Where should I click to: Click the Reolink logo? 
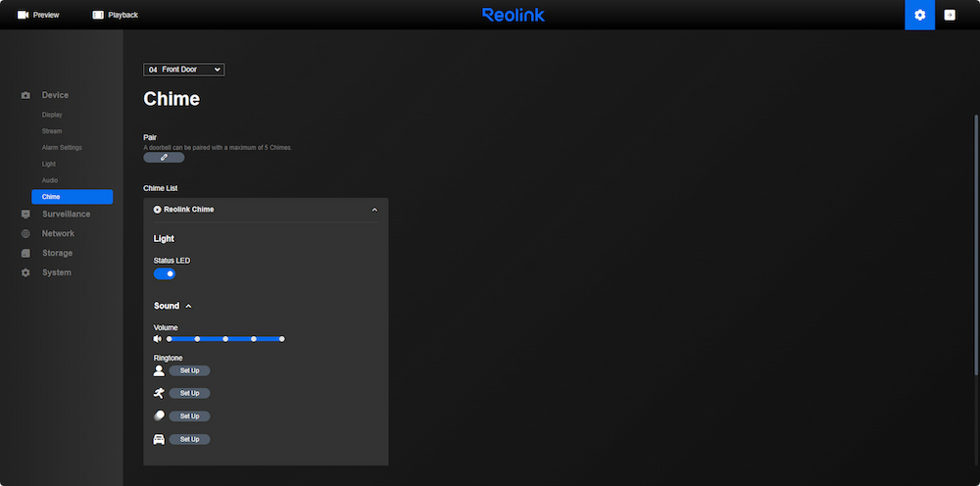[x=514, y=15]
